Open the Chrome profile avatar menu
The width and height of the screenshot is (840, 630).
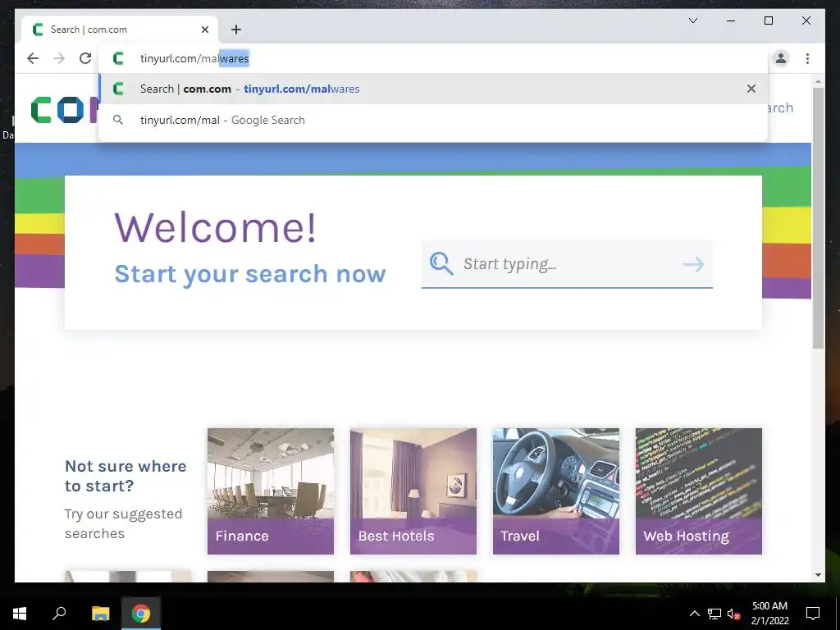(781, 58)
